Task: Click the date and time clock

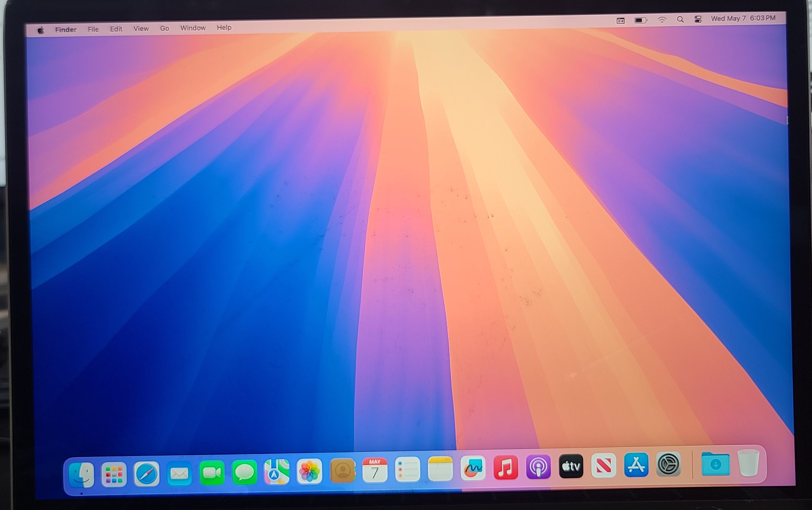Action: (743, 18)
